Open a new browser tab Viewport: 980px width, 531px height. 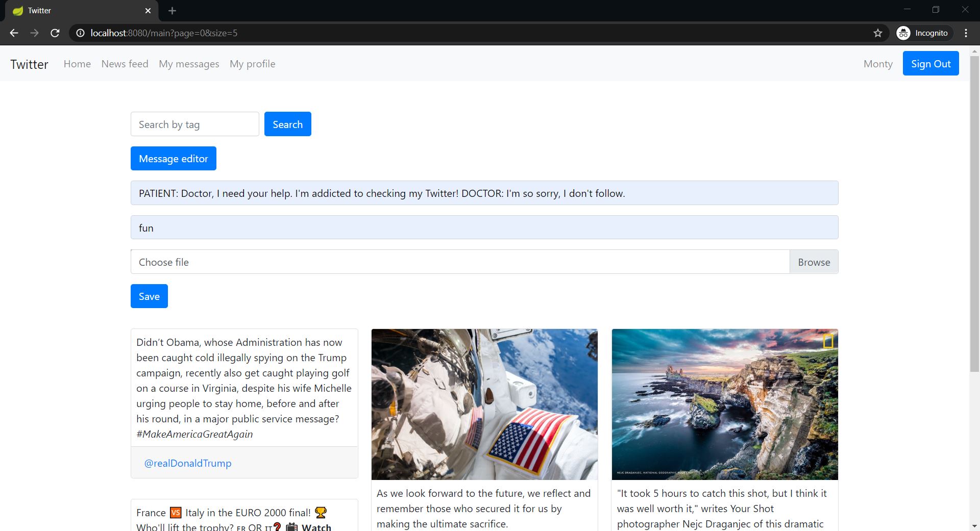point(172,11)
